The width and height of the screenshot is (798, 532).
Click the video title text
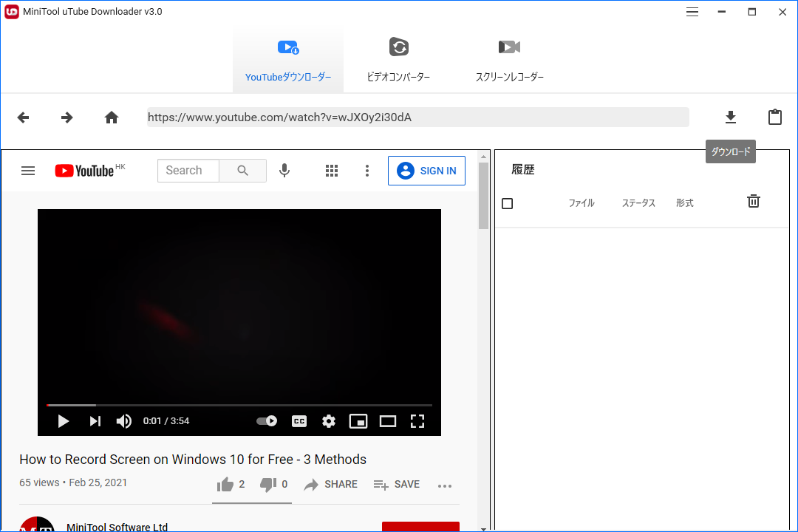[193, 459]
